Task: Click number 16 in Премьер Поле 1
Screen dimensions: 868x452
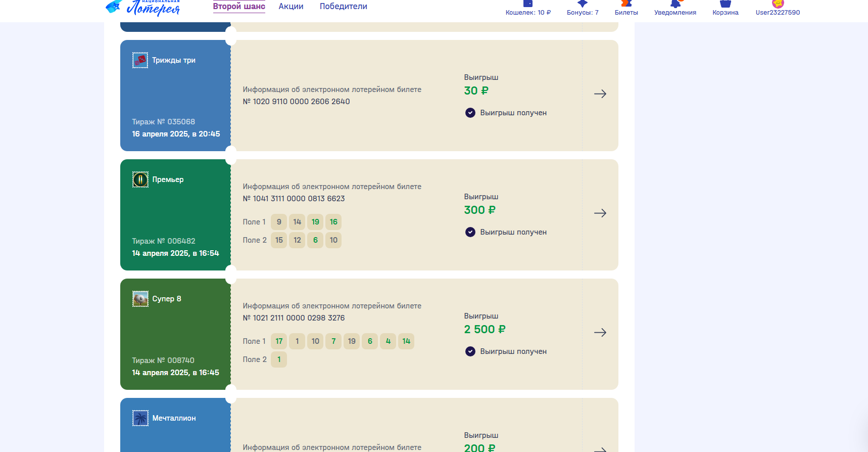Action: click(333, 222)
